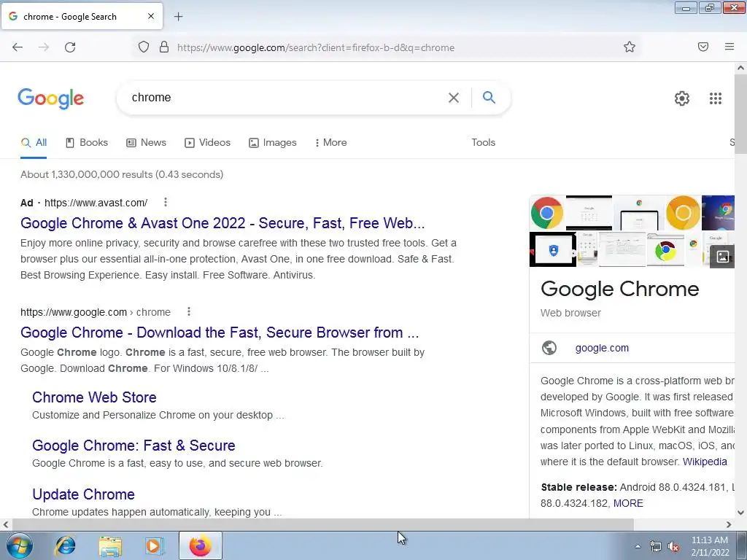The image size is (747, 560).
Task: Open the Wikipedia source link
Action: [x=705, y=462]
